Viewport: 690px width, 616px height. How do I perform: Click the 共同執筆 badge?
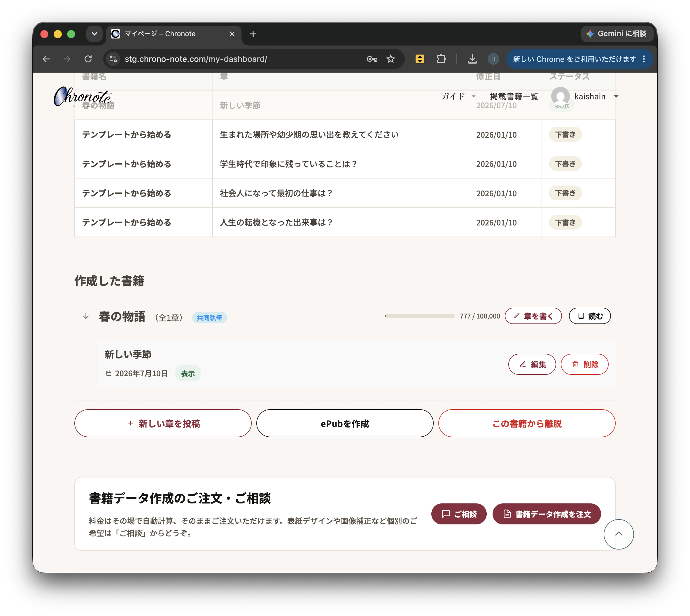click(x=209, y=317)
